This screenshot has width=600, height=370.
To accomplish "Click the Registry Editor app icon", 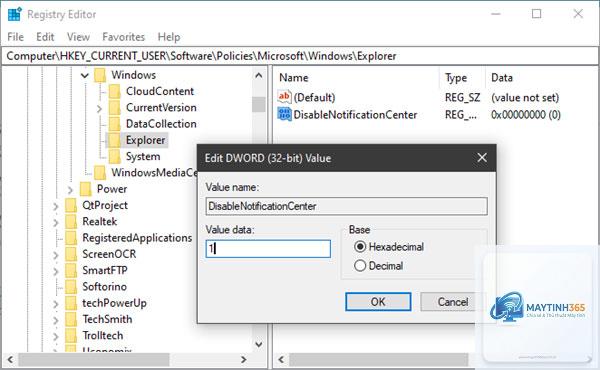I will (15, 14).
